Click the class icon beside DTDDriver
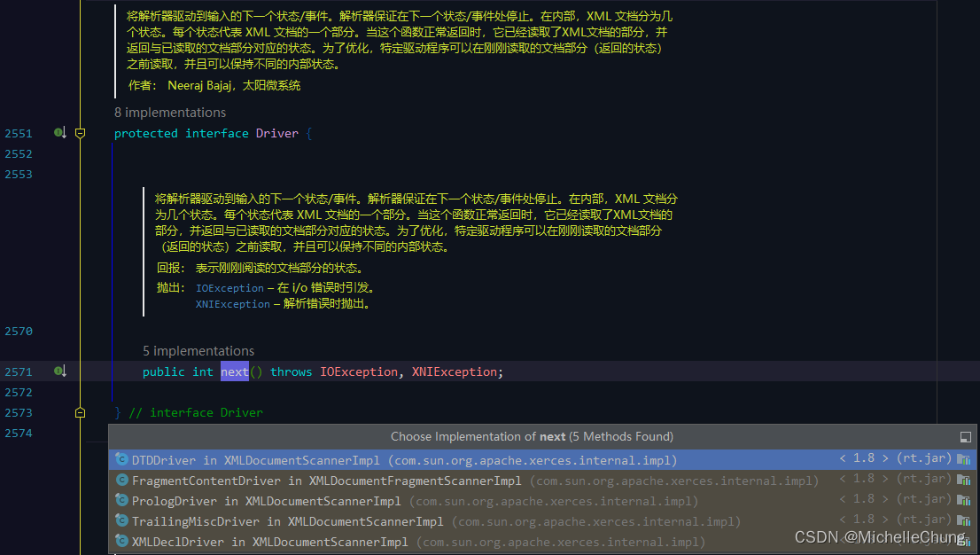The width and height of the screenshot is (980, 555). point(121,459)
